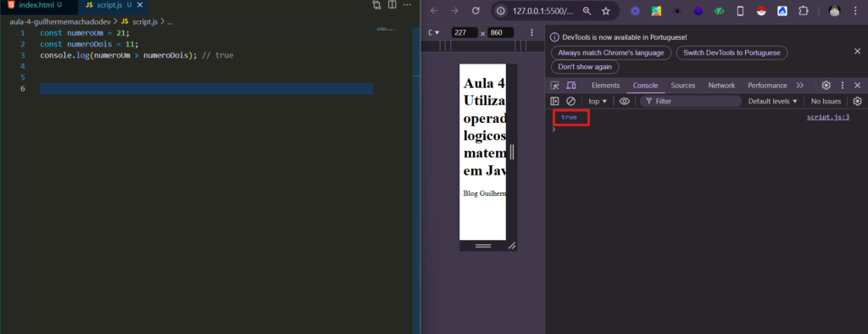This screenshot has width=868, height=334.
Task: Click Don't show again
Action: [x=585, y=66]
